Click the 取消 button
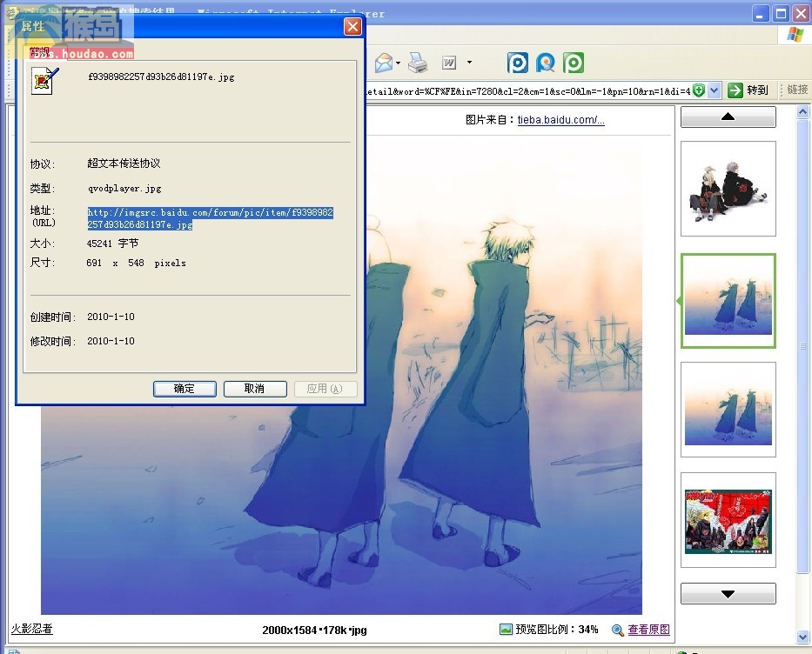Screen dimensions: 812x654 (x=255, y=389)
